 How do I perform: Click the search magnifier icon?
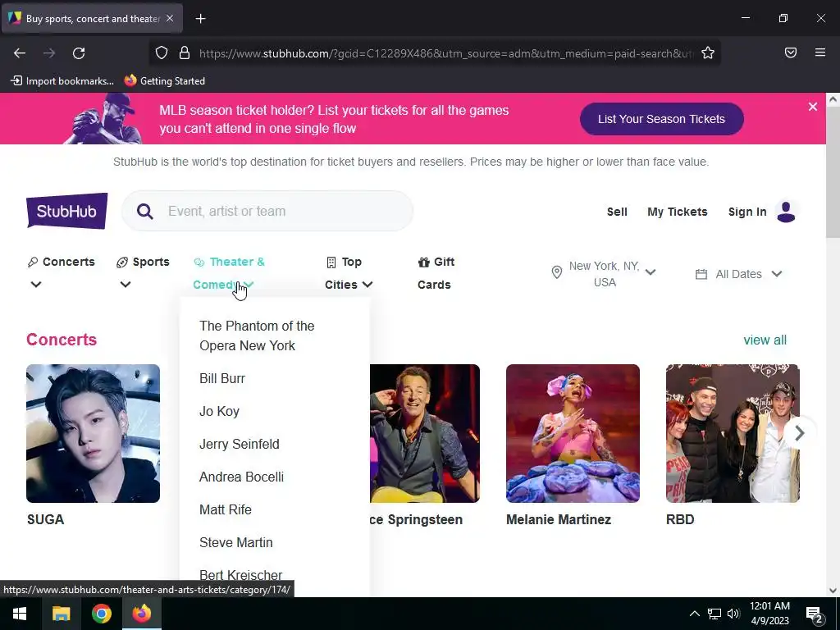(x=144, y=211)
